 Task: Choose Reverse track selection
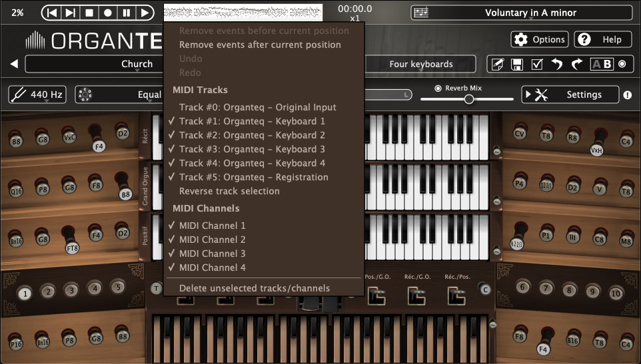click(229, 191)
